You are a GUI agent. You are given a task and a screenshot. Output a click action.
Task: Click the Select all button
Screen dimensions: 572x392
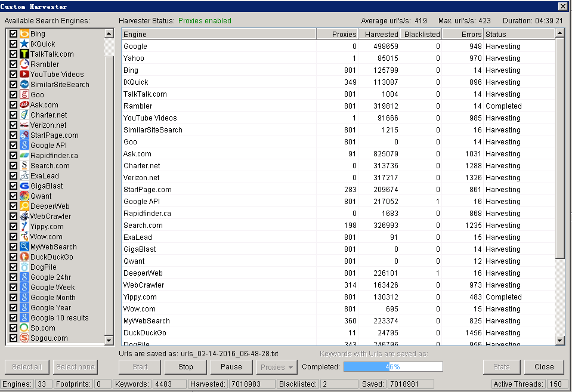coord(27,367)
